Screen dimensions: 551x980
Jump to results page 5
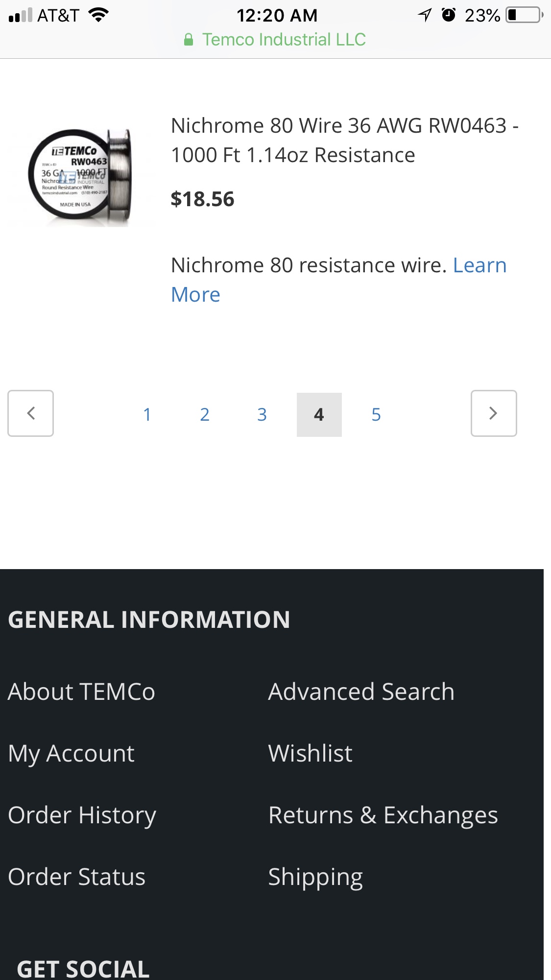click(x=376, y=415)
